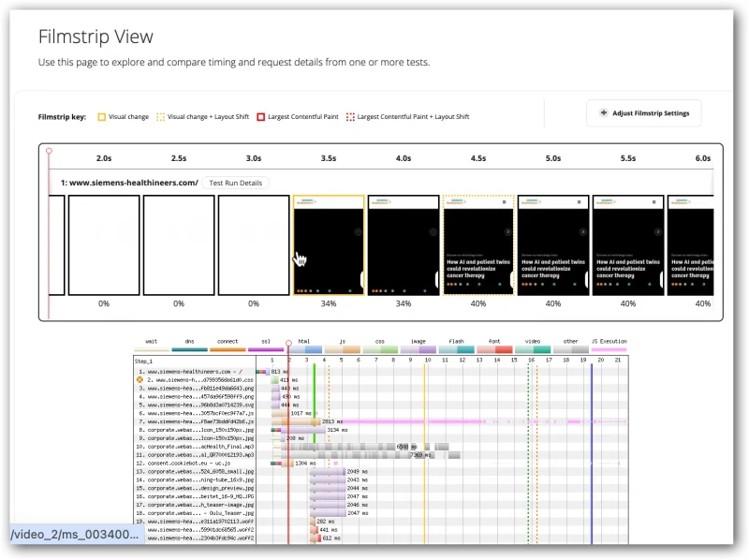The width and height of the screenshot is (749, 560).
Task: Click the red waterfall time marker circle
Action: pyautogui.click(x=288, y=343)
